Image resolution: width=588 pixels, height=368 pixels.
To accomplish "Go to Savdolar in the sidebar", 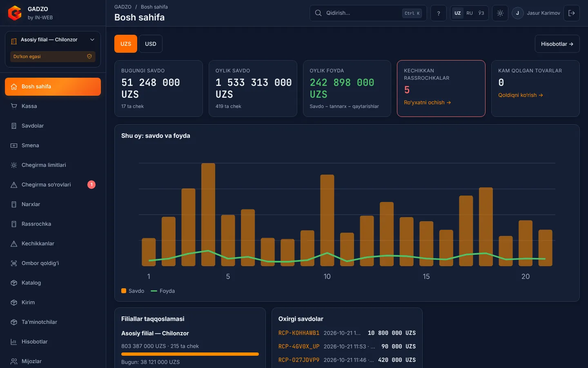I will (53, 126).
